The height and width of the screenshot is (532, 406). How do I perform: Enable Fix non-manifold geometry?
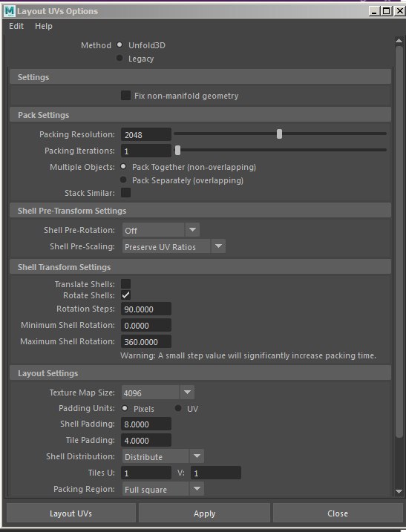coord(125,95)
